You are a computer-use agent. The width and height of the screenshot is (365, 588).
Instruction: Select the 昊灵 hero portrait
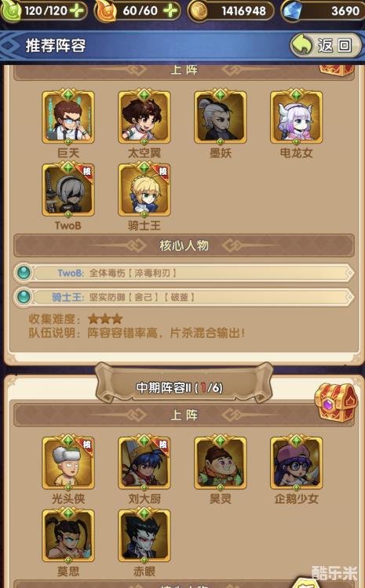coord(221,463)
